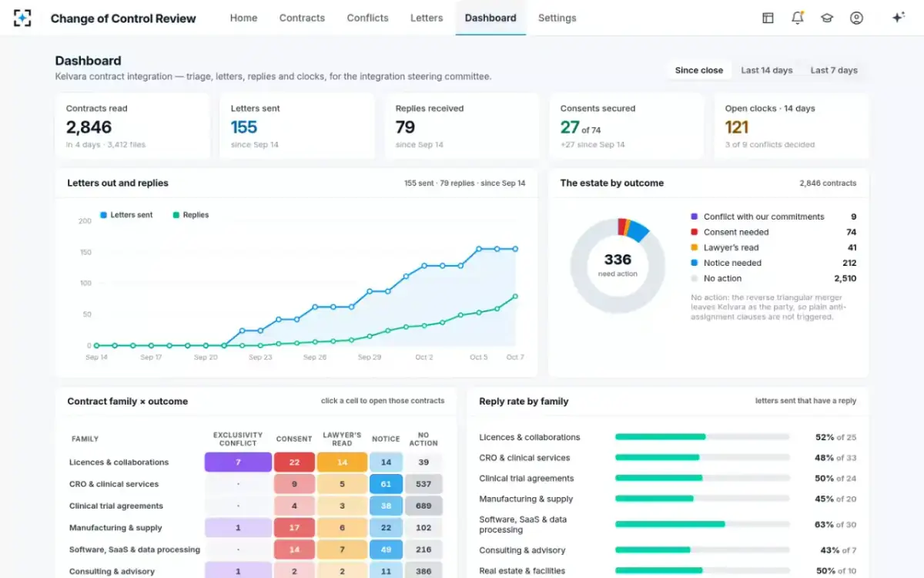Image resolution: width=924 pixels, height=578 pixels.
Task: Click the '52% of 25' reply rate value
Action: [835, 437]
